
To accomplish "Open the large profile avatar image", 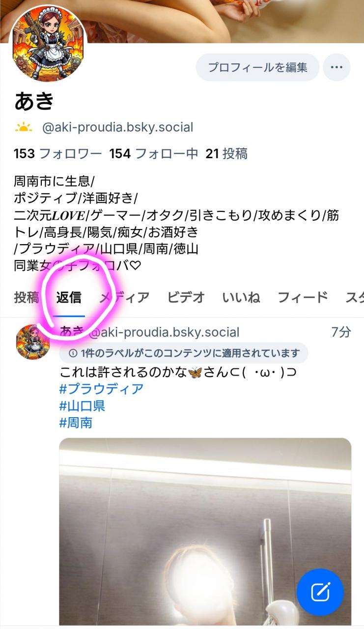I will click(49, 44).
